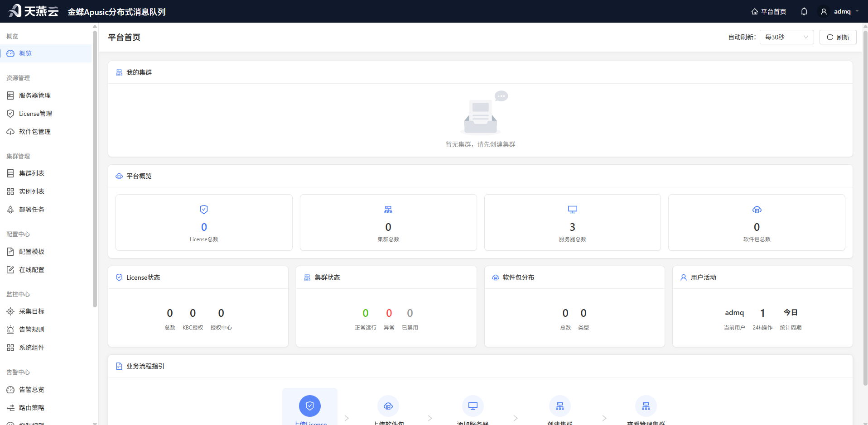Click the monitor icon in 服务器总数 card
This screenshot has height=425, width=868.
pyautogui.click(x=573, y=210)
